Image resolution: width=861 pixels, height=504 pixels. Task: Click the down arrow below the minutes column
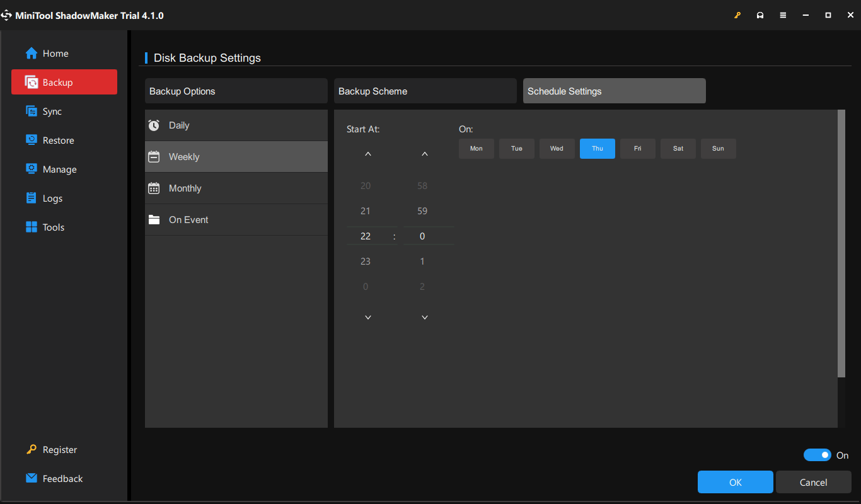(x=424, y=317)
